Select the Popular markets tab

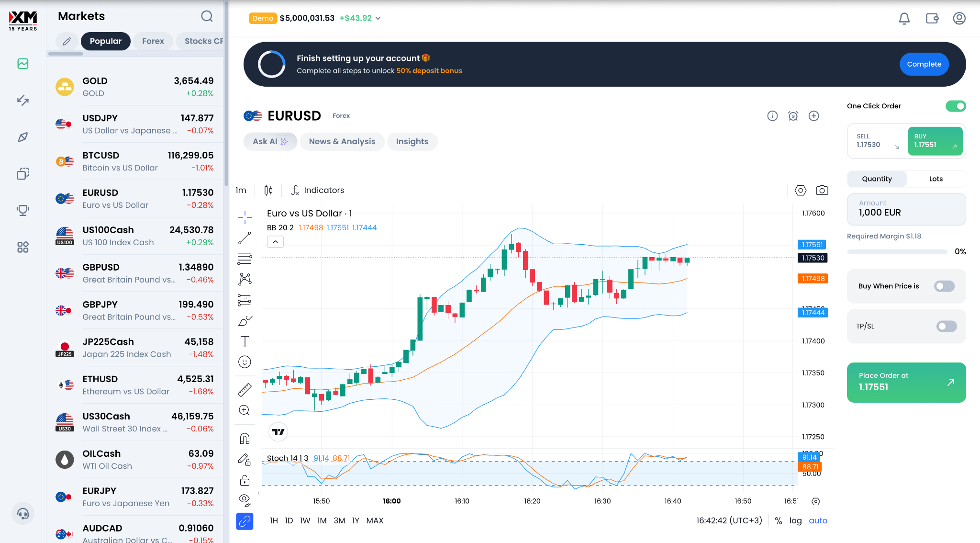pyautogui.click(x=106, y=41)
